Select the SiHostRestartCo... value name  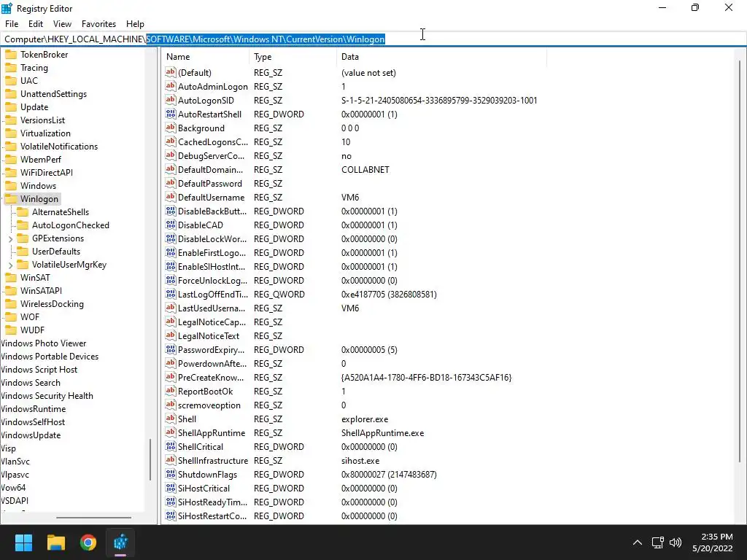pos(212,516)
